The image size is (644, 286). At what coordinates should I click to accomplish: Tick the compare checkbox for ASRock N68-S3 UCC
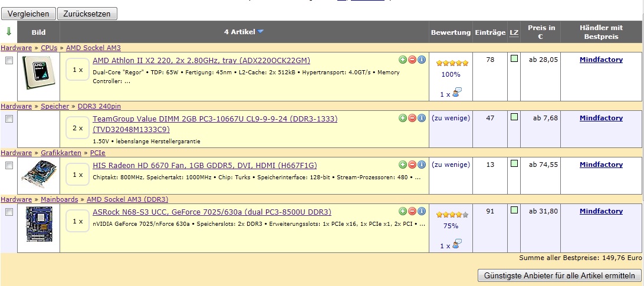pyautogui.click(x=9, y=212)
